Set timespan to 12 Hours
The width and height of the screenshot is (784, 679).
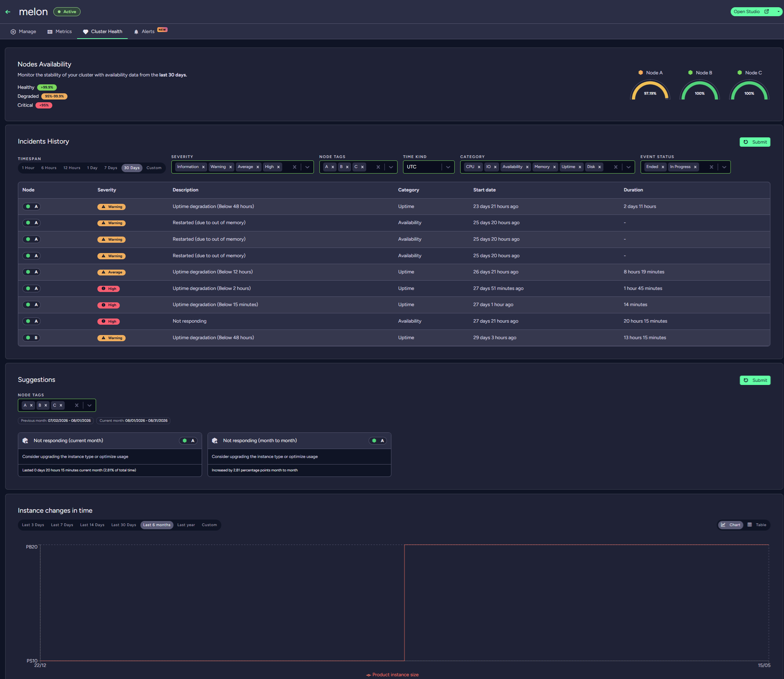click(72, 168)
